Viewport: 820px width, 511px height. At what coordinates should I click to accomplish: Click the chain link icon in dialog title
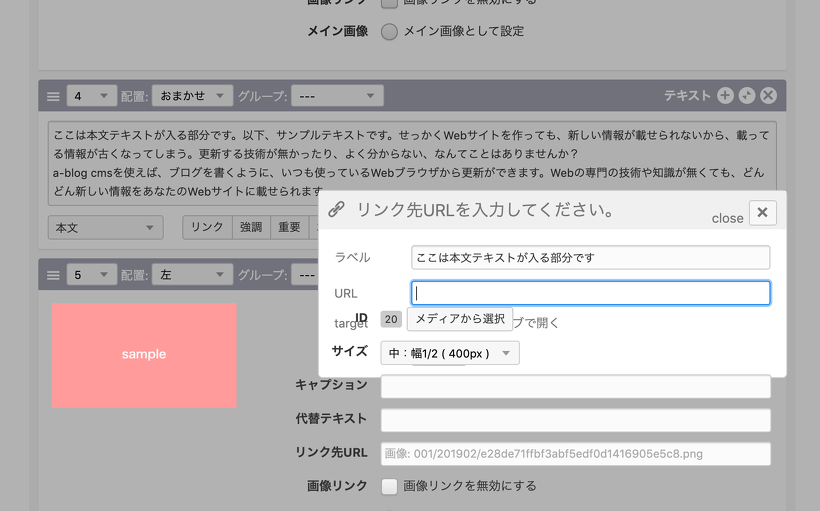(x=336, y=210)
